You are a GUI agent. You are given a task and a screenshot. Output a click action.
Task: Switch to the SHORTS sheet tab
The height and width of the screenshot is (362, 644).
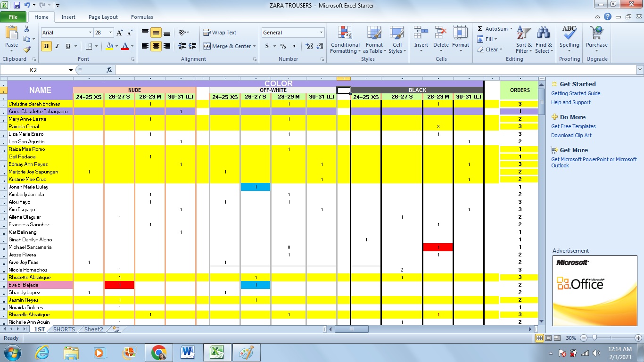(64, 329)
